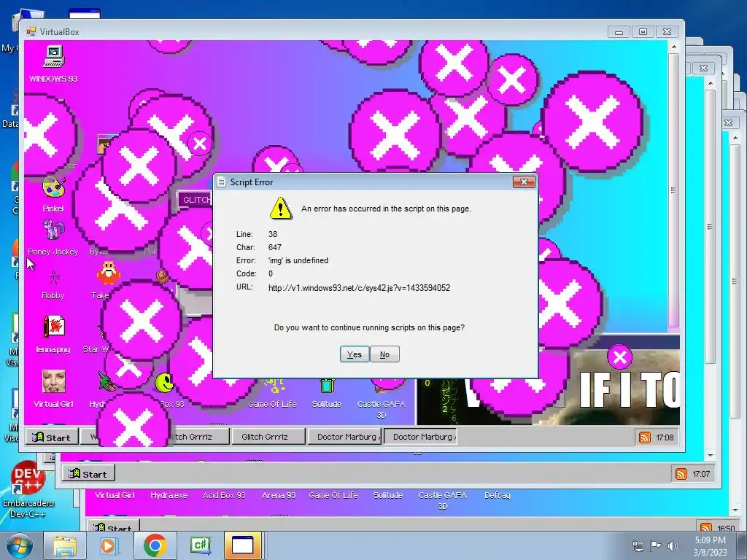This screenshot has height=560, width=747.
Task: Open the Poney Jockey pony icon
Action: tap(54, 230)
